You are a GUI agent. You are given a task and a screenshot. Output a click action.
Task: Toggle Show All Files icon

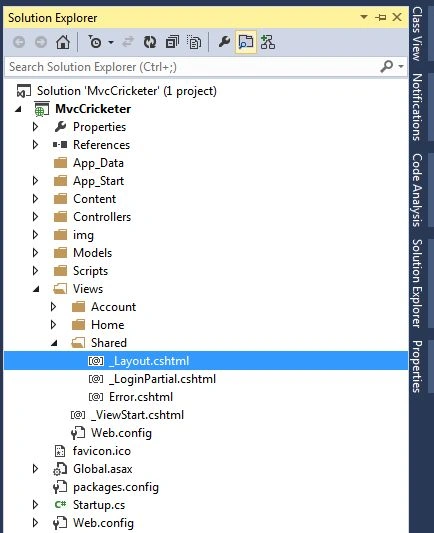pyautogui.click(x=194, y=42)
